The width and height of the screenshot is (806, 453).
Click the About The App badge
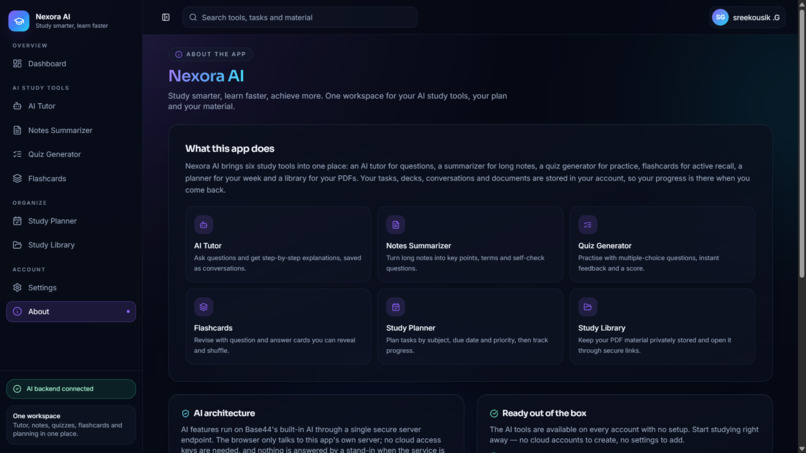tap(210, 54)
